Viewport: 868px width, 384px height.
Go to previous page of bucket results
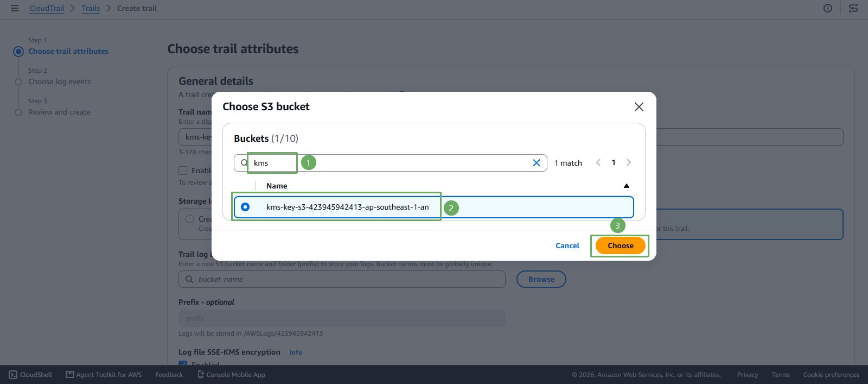pos(598,162)
